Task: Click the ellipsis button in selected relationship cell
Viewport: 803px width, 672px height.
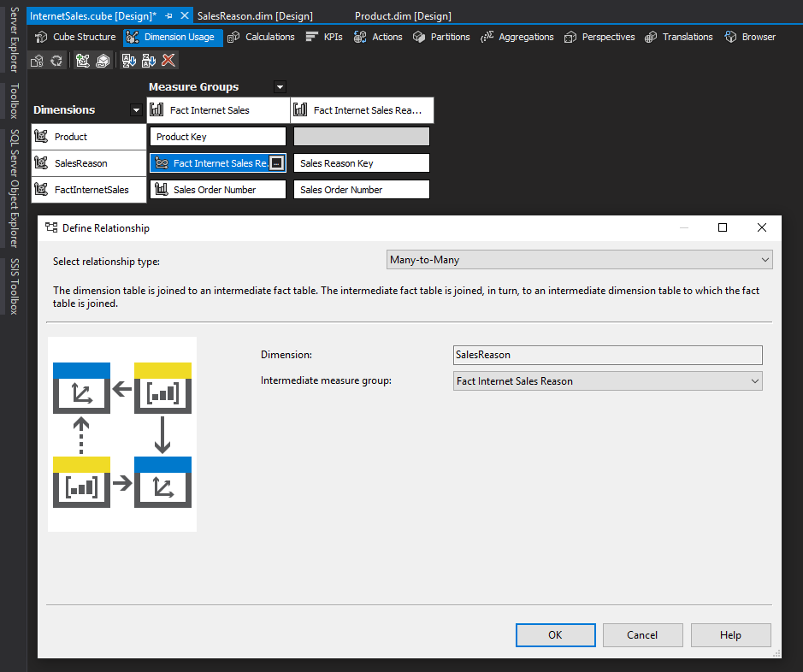Action: 276,163
